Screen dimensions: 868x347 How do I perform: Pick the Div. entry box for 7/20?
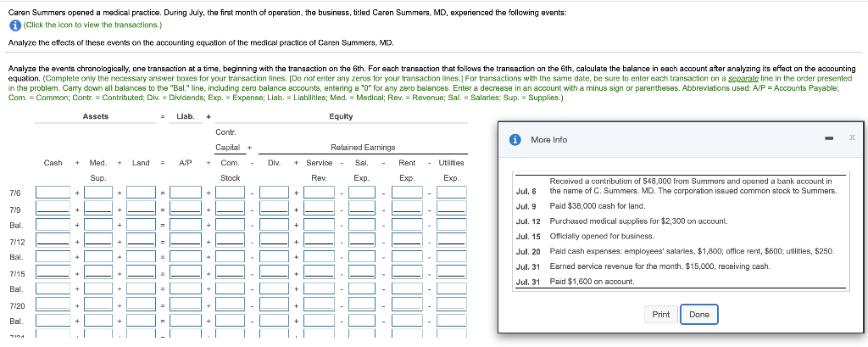[275, 305]
